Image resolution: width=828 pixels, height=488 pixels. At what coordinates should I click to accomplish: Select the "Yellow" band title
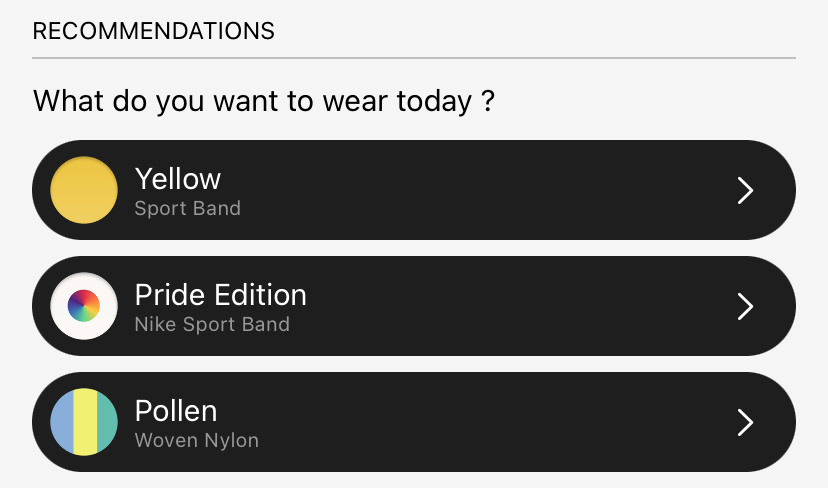(x=178, y=179)
